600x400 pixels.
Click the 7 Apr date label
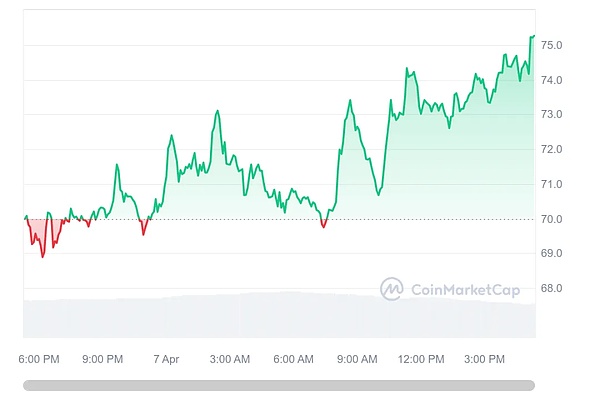(166, 359)
